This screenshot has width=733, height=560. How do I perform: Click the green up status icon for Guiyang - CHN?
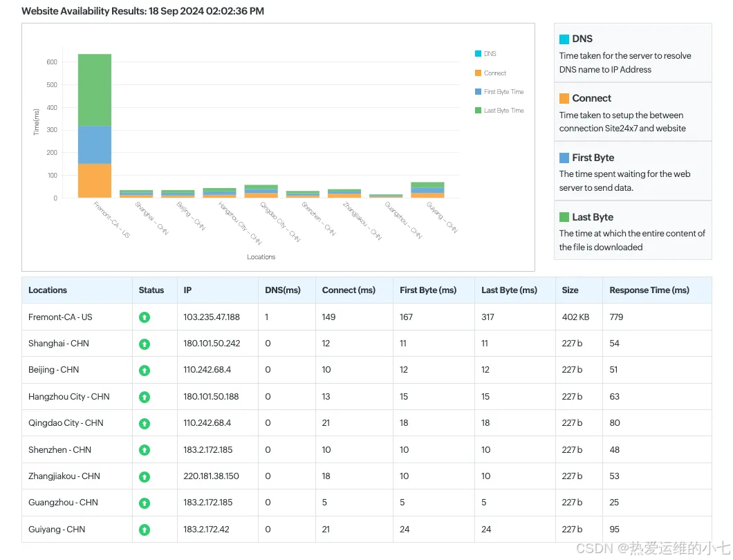tap(145, 530)
